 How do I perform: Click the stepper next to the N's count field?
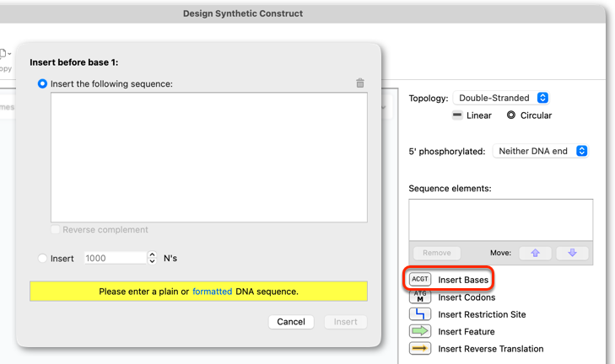152,258
